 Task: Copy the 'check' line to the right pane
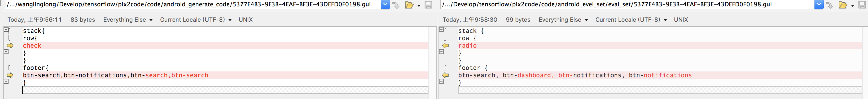(10, 46)
